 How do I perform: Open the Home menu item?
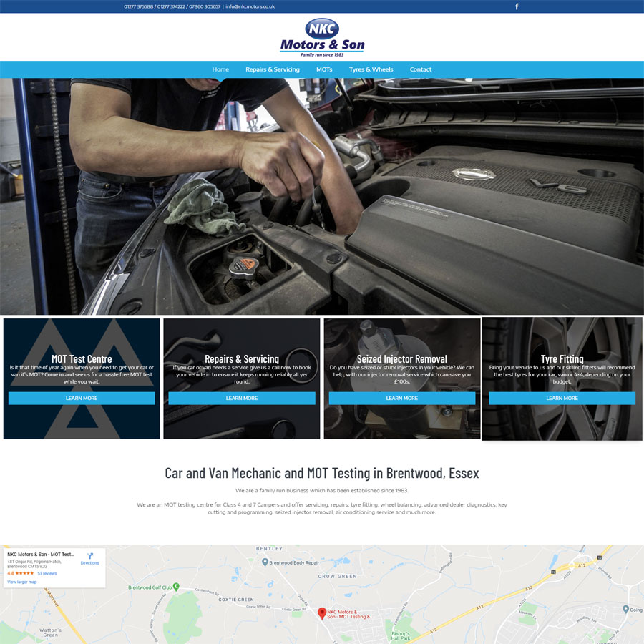(220, 69)
